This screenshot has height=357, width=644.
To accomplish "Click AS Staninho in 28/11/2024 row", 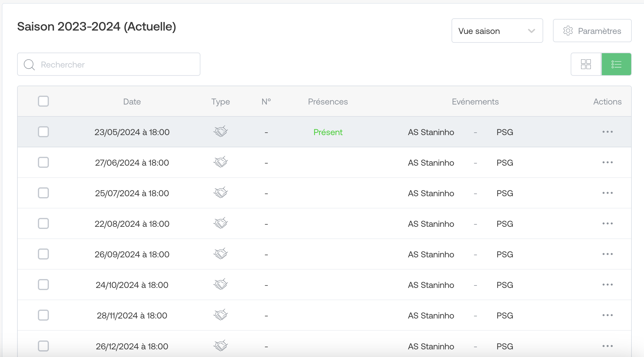I will click(x=431, y=315).
